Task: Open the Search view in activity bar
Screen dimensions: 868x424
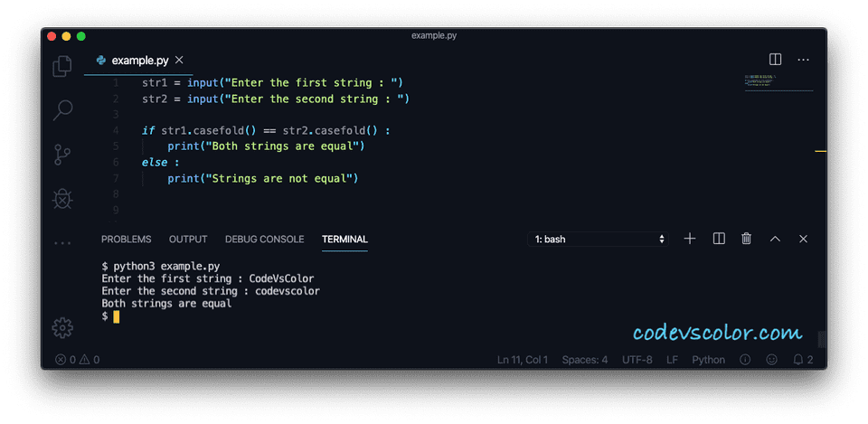Action: click(62, 110)
